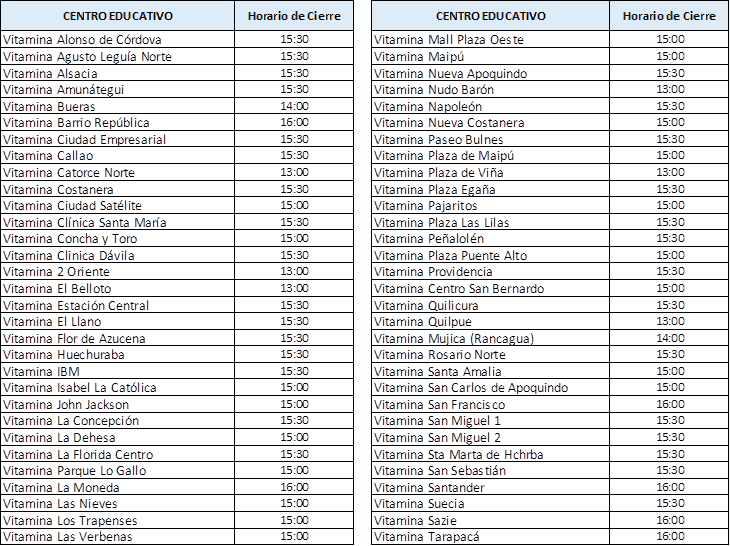Select the Vitamina Flor de Azucena cell

coord(117,338)
